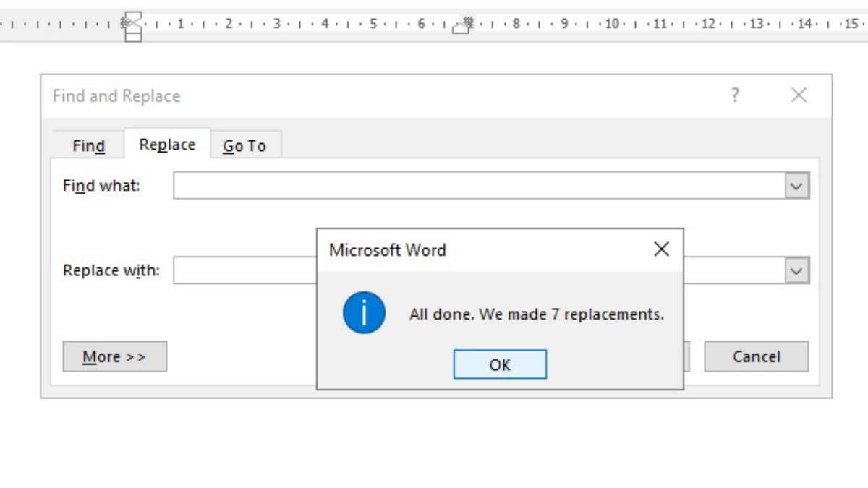The width and height of the screenshot is (868, 488).
Task: Open the Replace with history dropdown
Action: 796,270
